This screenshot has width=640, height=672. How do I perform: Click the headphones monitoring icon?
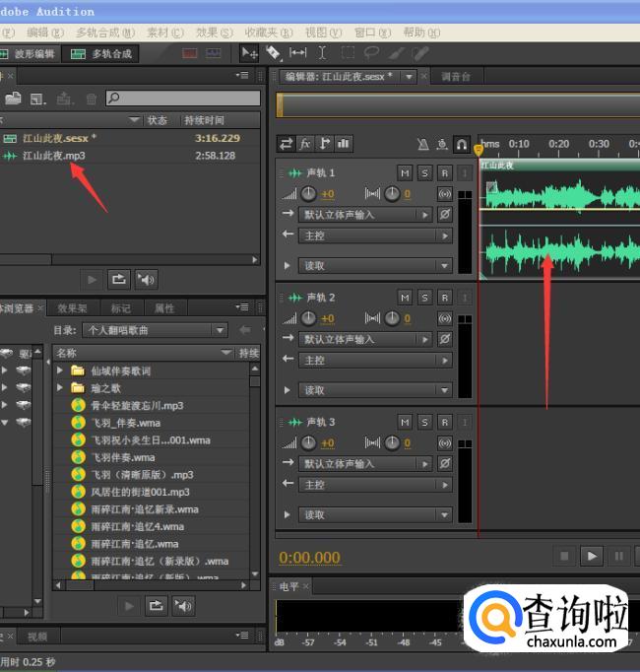pyautogui.click(x=461, y=144)
